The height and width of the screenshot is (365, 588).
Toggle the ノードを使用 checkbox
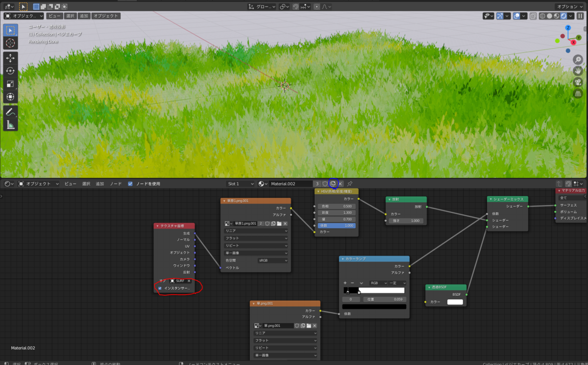coord(130,183)
